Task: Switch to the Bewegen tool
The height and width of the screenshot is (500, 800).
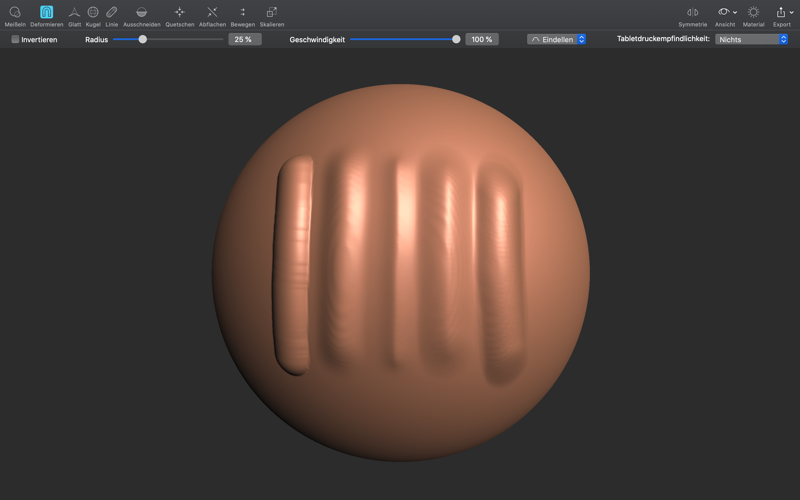Action: tap(242, 13)
